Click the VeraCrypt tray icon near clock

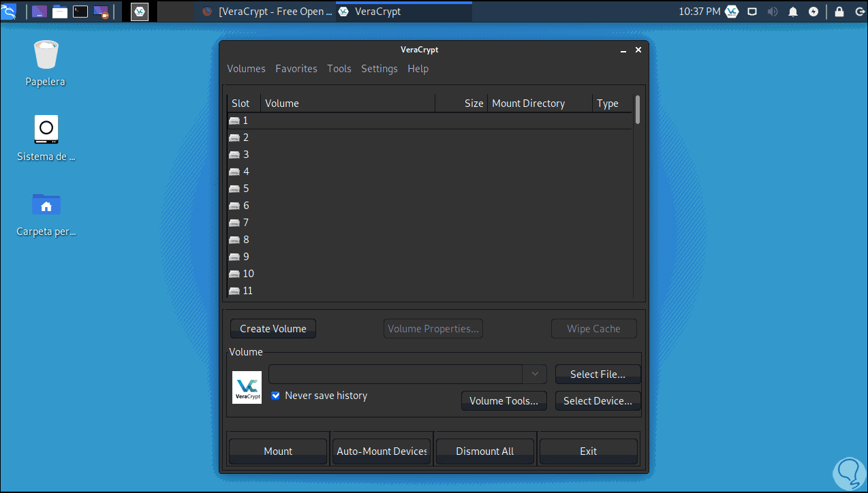click(x=732, y=12)
